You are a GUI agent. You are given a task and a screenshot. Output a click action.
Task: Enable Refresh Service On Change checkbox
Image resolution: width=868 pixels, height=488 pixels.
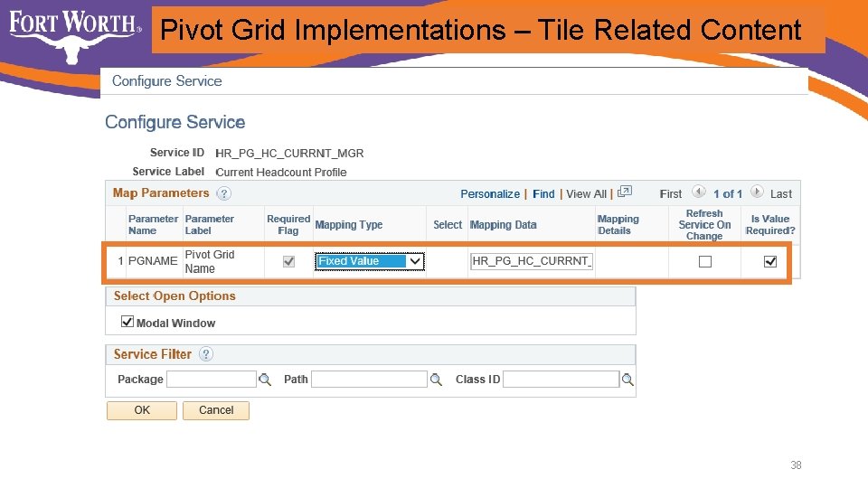pos(704,262)
